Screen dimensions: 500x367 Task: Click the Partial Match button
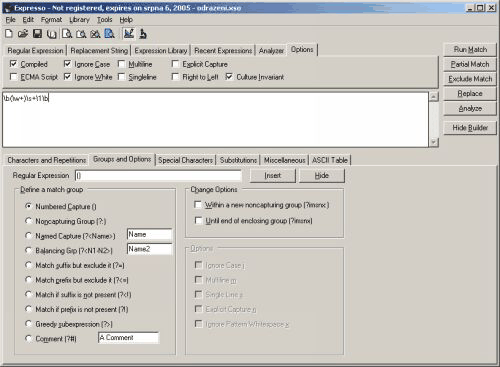[470, 64]
